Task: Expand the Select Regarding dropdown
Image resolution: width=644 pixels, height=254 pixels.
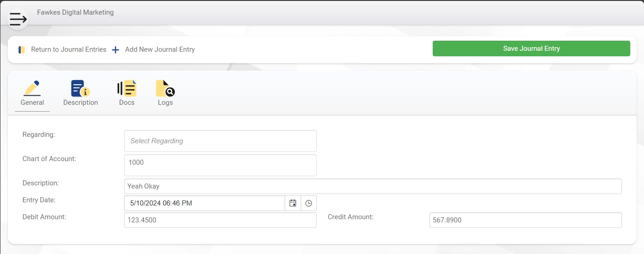Action: [x=220, y=141]
